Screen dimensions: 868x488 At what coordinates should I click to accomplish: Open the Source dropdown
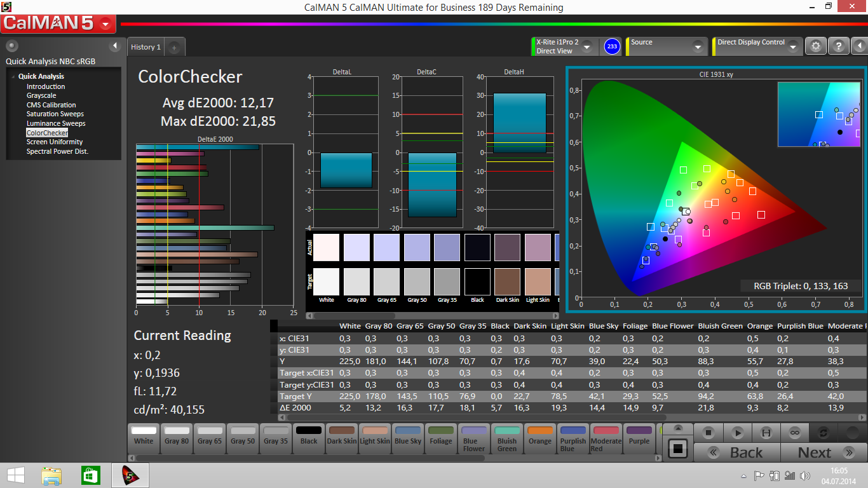click(698, 47)
